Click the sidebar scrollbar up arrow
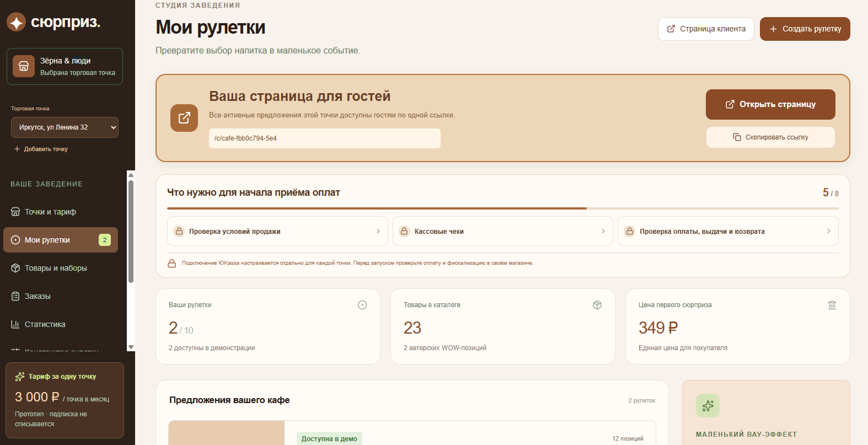 (x=131, y=175)
